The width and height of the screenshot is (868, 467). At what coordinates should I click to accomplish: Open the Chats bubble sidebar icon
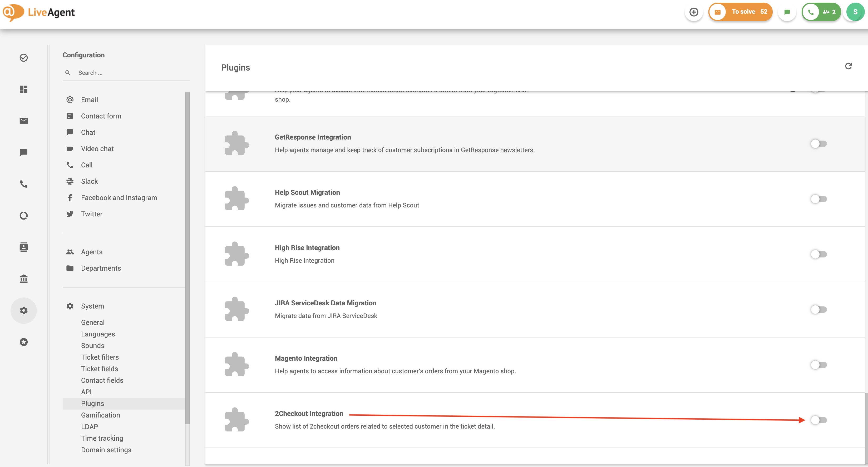24,152
